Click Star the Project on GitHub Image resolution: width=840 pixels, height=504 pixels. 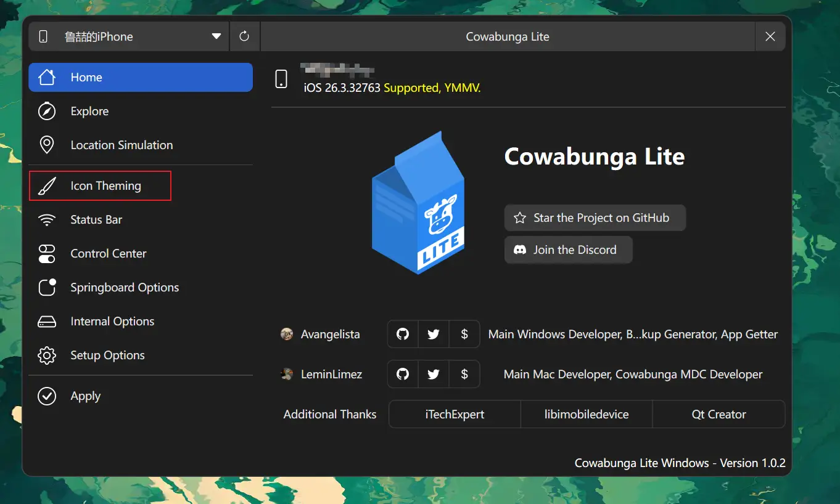tap(595, 218)
